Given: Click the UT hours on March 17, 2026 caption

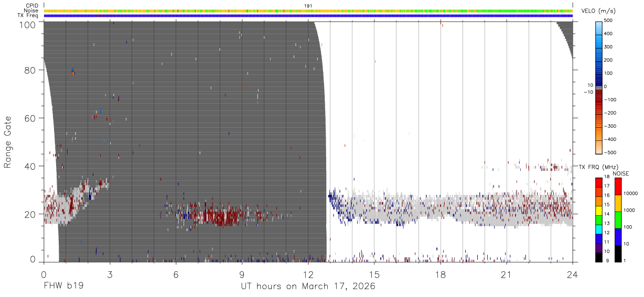Looking at the screenshot, I should pyautogui.click(x=308, y=287).
